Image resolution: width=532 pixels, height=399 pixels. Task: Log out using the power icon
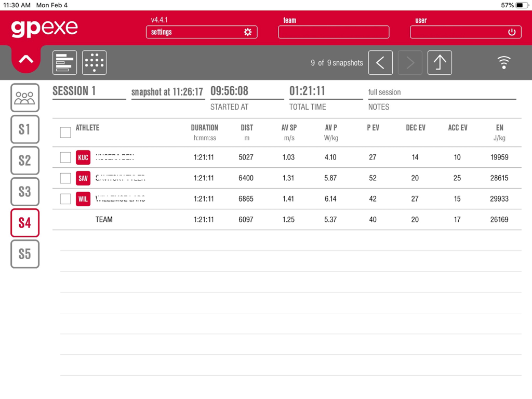512,32
